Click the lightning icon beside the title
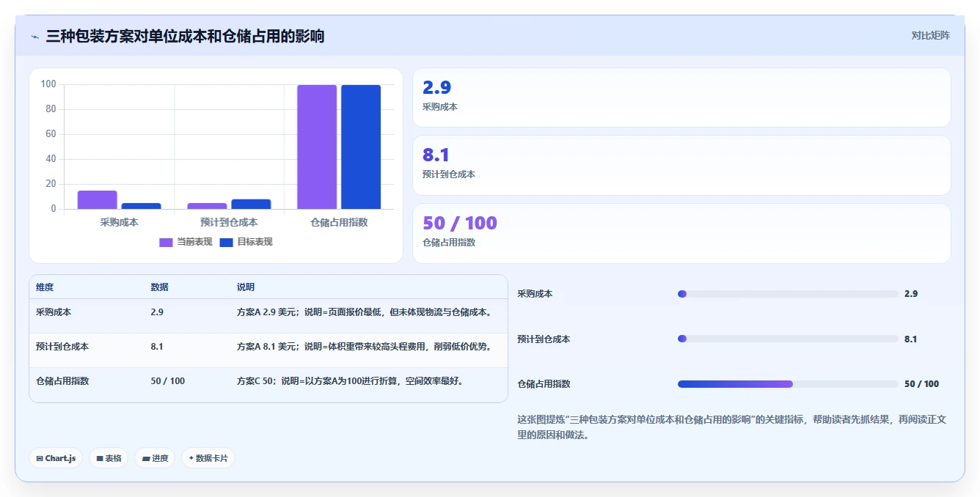The image size is (980, 497). [x=34, y=37]
